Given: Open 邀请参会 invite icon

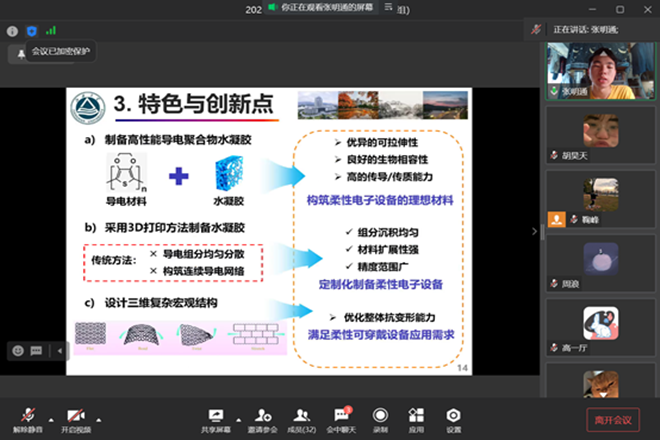Looking at the screenshot, I should (x=263, y=417).
